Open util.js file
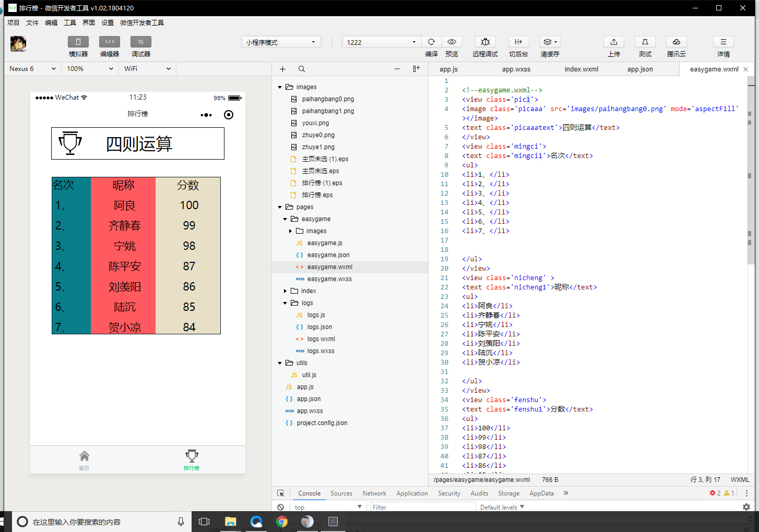This screenshot has height=532, width=759. pyautogui.click(x=309, y=375)
